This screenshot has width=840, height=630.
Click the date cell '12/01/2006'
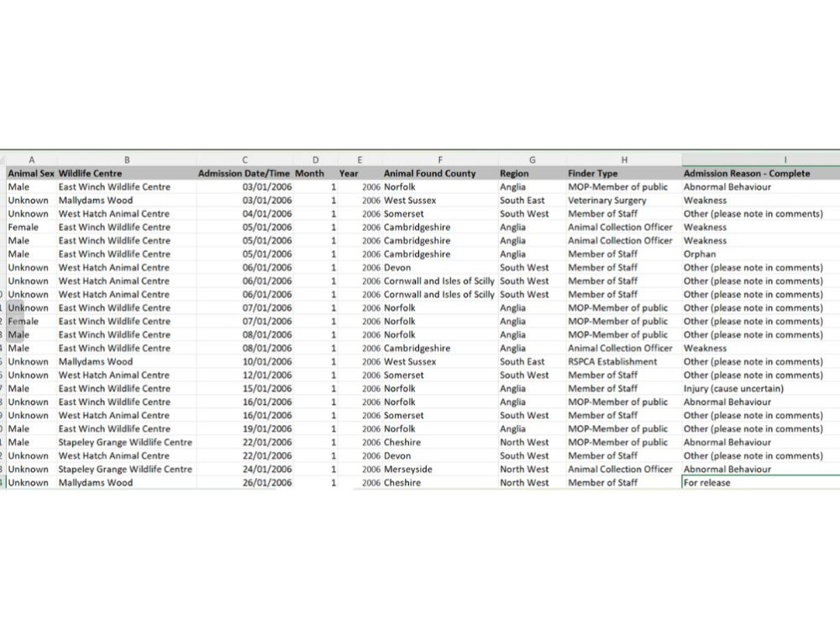(x=244, y=375)
